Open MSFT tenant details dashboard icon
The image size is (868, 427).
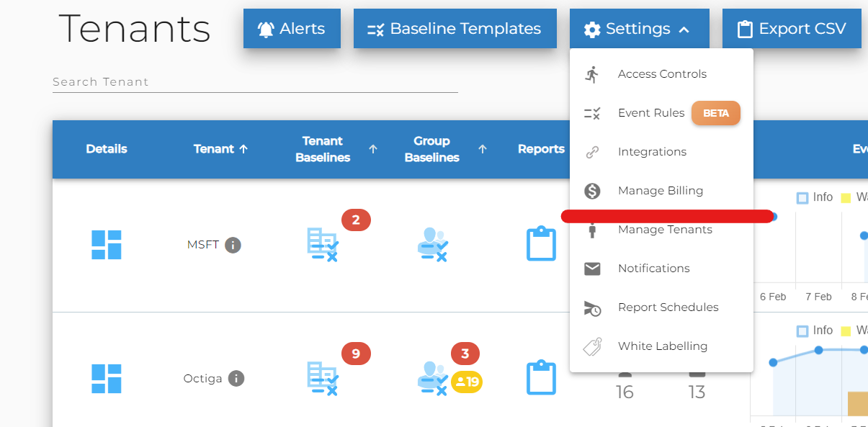click(106, 245)
